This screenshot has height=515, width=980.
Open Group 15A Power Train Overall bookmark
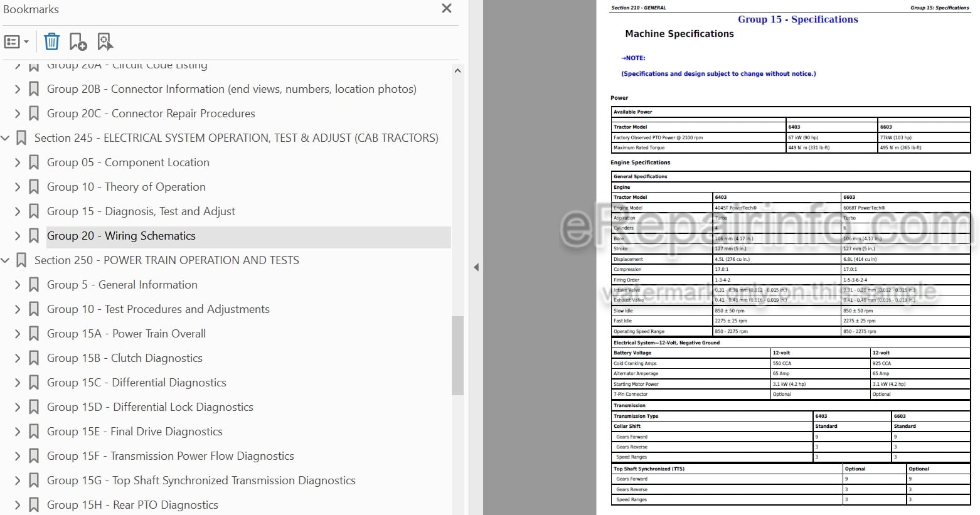click(x=126, y=334)
